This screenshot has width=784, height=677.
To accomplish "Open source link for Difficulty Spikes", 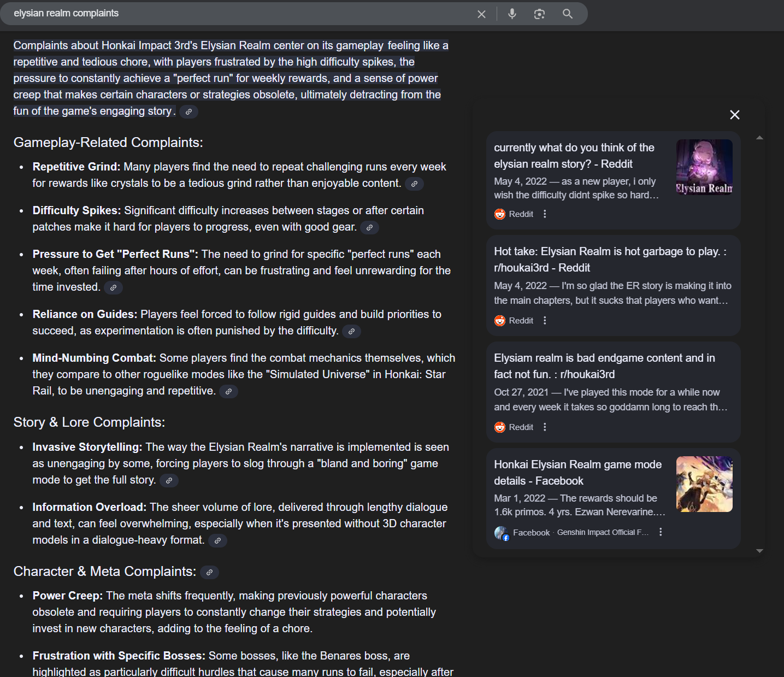I will 369,227.
